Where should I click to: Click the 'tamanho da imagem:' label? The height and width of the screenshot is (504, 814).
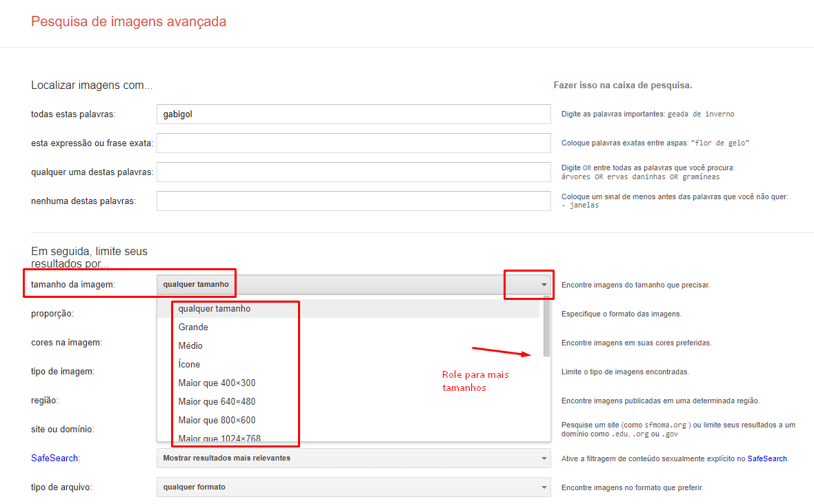tap(73, 285)
